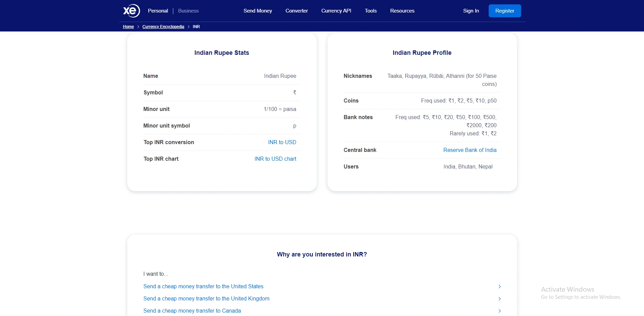Click the chevron on the Canada row
This screenshot has width=644, height=316.
click(499, 311)
